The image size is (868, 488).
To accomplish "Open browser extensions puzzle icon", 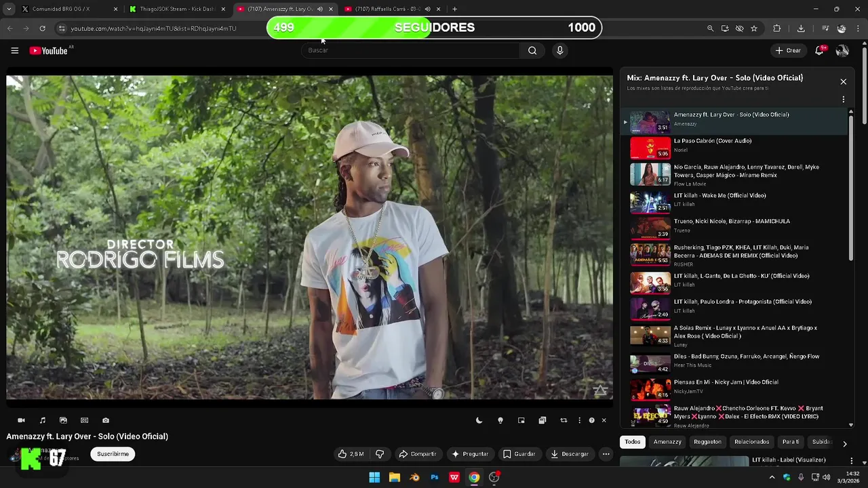I will (777, 28).
